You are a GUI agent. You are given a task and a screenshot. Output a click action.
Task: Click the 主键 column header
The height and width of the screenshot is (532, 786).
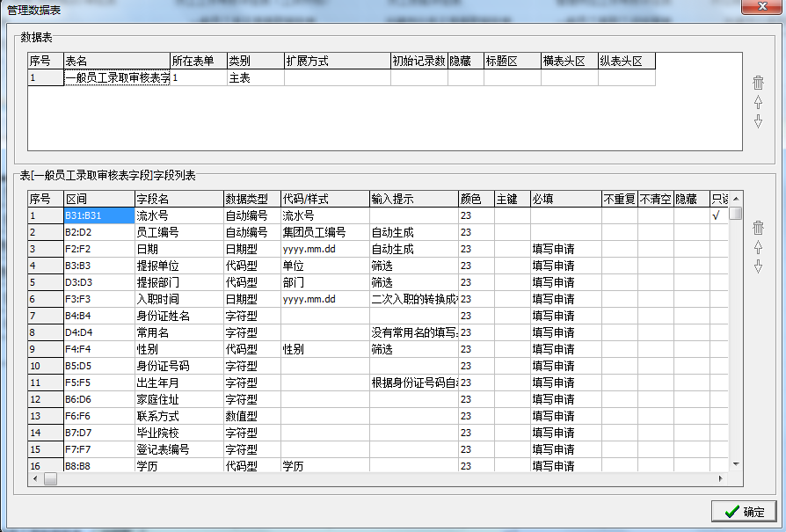(513, 199)
